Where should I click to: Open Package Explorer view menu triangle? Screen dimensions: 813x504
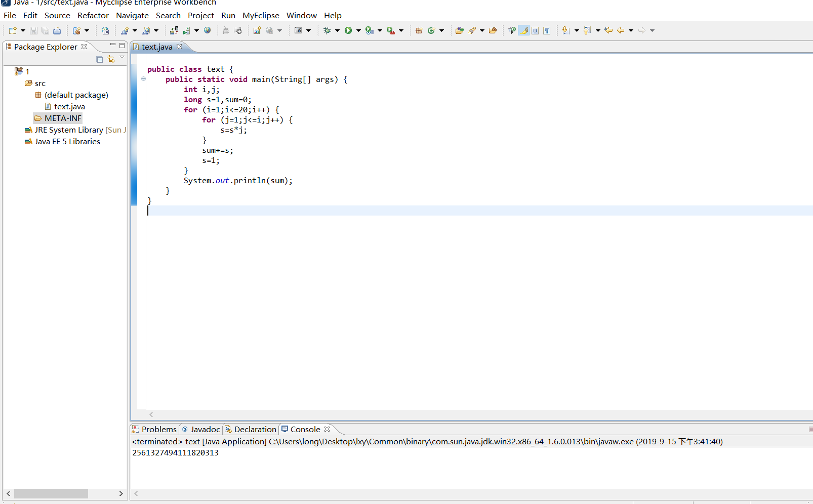(122, 58)
